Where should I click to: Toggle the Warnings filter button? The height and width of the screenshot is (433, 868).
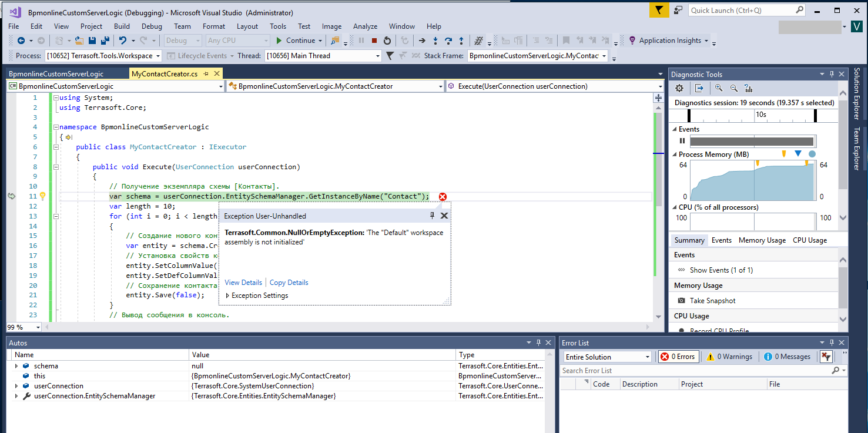pos(729,357)
